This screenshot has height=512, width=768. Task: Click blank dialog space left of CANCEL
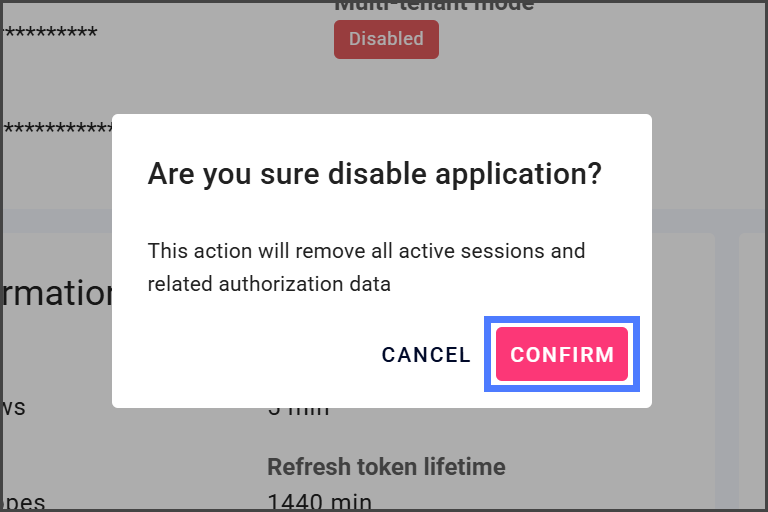(250, 355)
